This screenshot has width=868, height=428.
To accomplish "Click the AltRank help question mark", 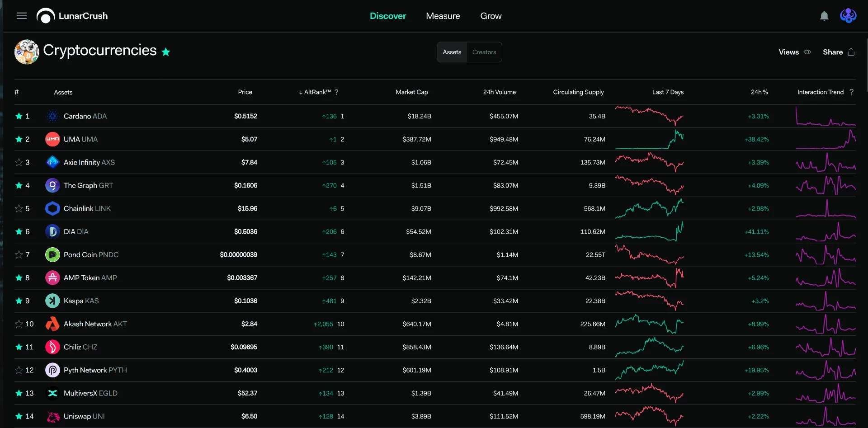I will coord(336,92).
